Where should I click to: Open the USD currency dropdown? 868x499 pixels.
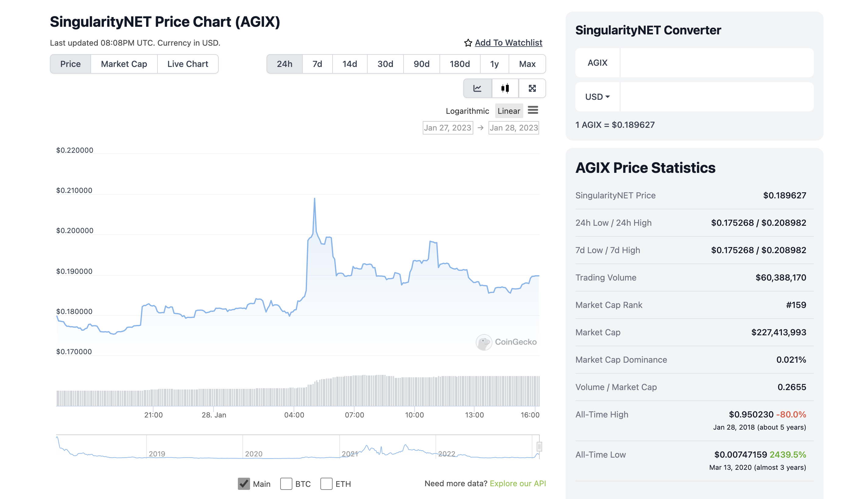pyautogui.click(x=597, y=97)
